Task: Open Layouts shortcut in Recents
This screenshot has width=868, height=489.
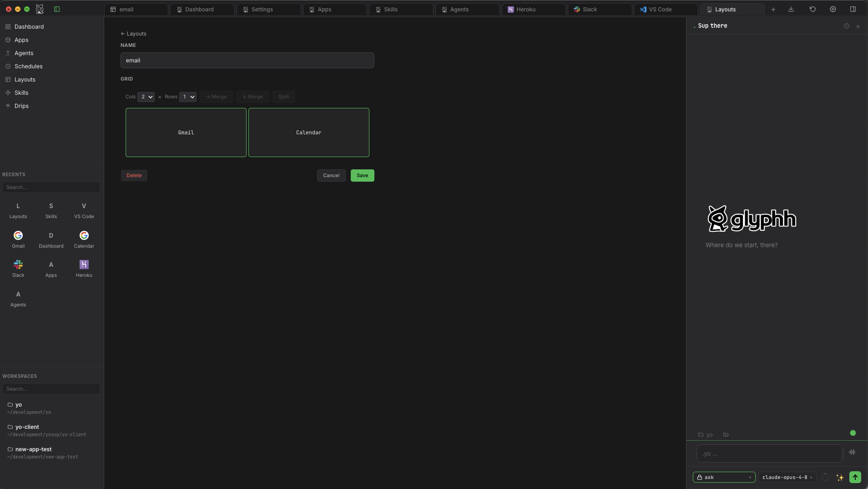Action: (x=18, y=210)
